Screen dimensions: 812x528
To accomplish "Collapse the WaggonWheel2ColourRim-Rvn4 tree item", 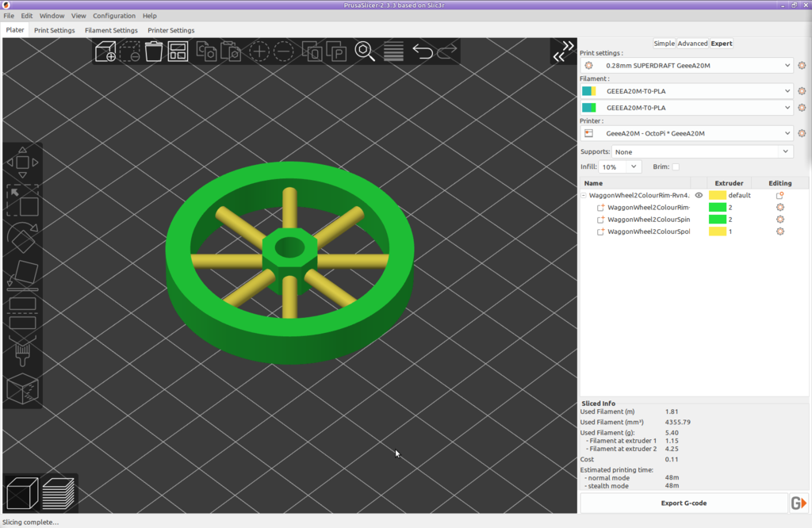I will [584, 194].
